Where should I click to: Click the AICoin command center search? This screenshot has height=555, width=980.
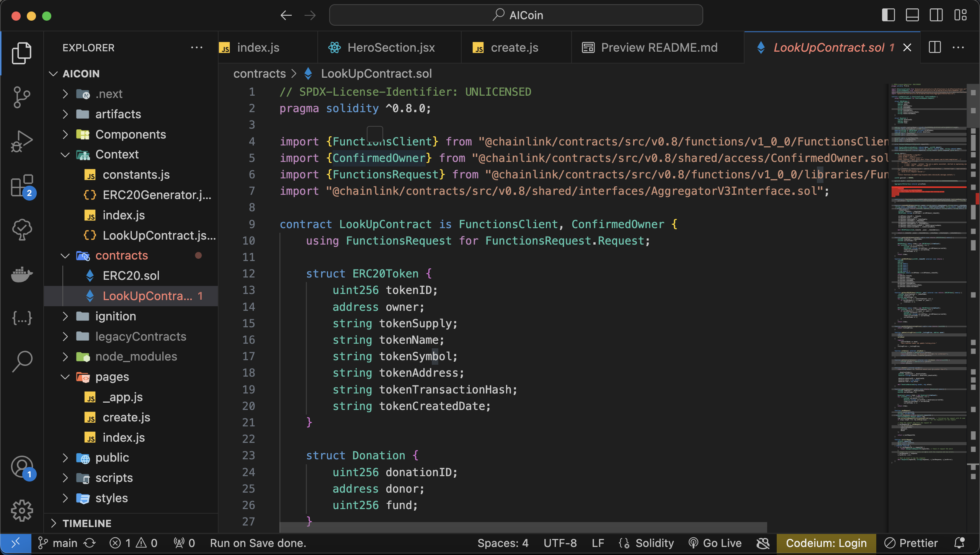pos(516,15)
